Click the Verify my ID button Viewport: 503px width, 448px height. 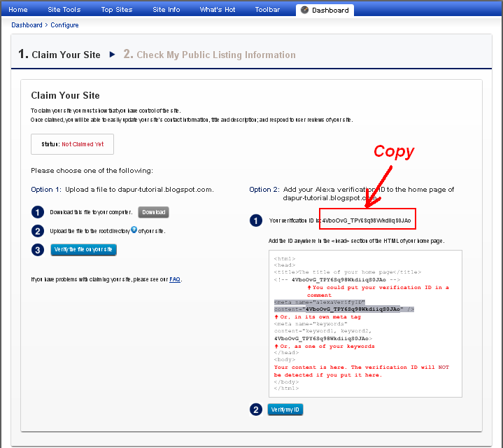285,409
